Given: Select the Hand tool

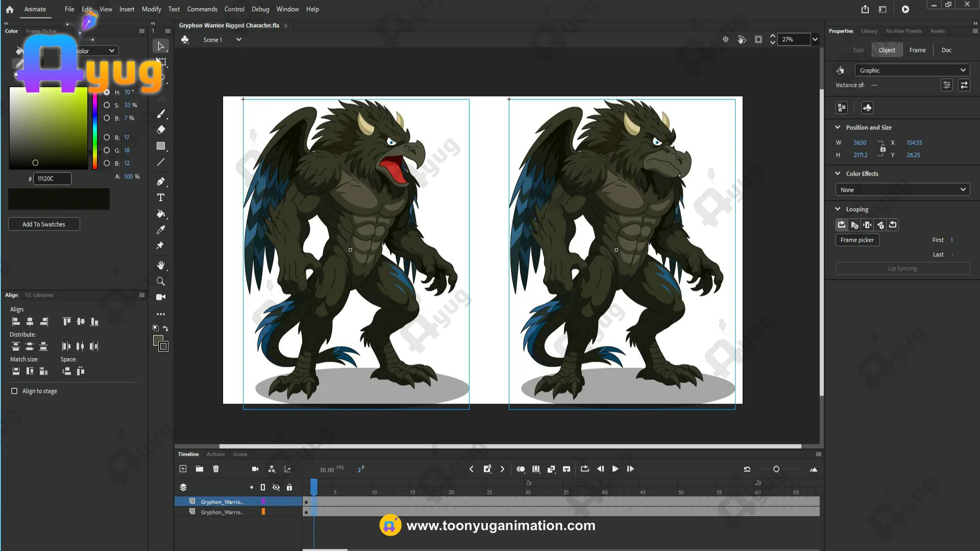Looking at the screenshot, I should click(x=161, y=265).
